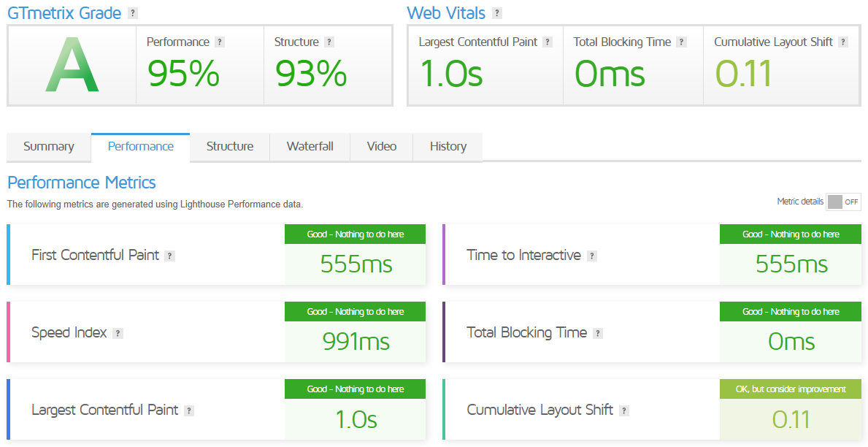
Task: Click the 'OK, but consider improvement' label
Action: (791, 389)
